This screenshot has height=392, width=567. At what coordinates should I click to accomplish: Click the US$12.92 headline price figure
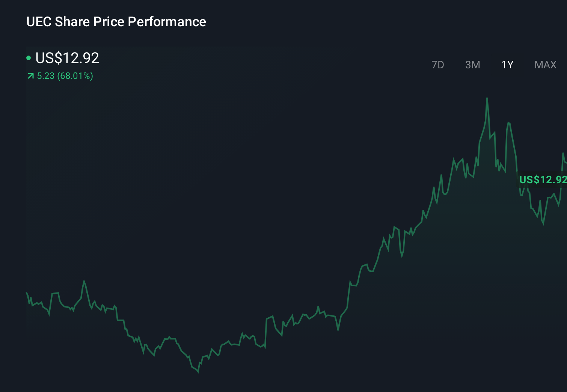[66, 58]
